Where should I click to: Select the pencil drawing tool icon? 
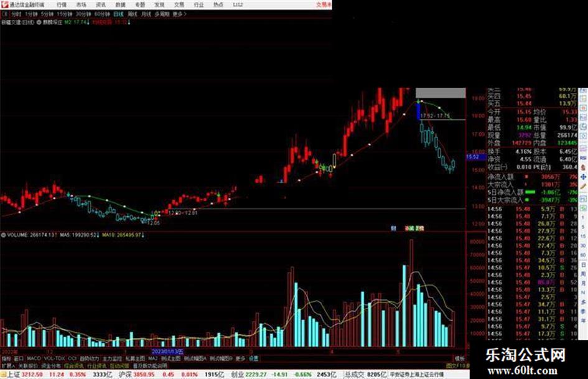(x=583, y=186)
